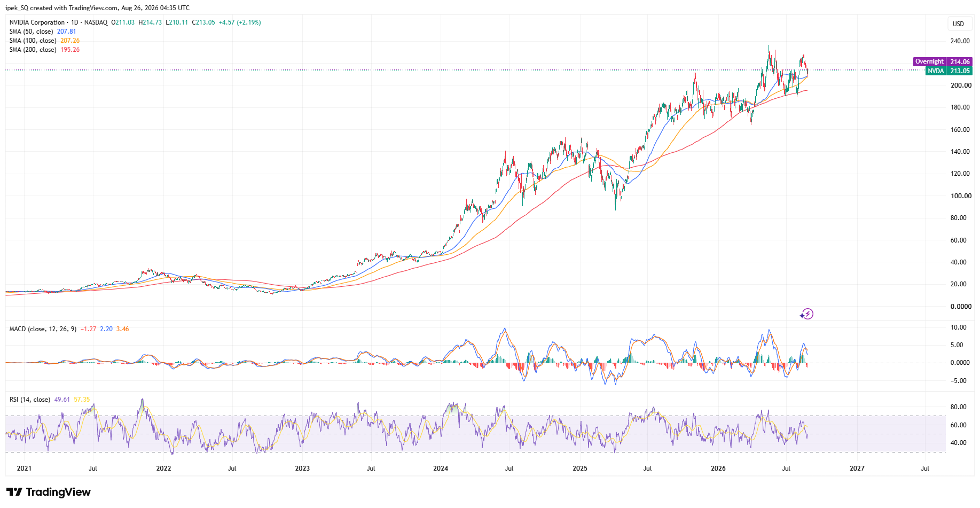Click the SMA (100, close) legend entry
Screen dimensions: 980x508
33,41
